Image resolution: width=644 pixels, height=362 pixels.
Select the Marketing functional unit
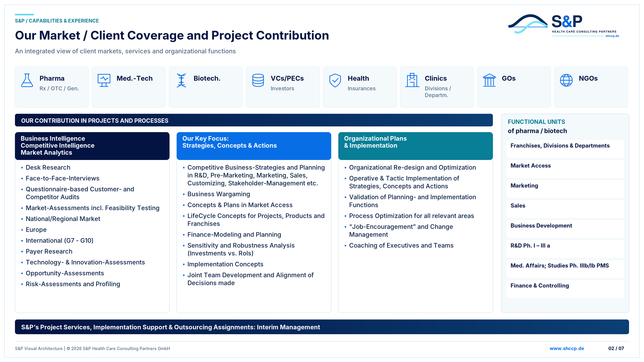pyautogui.click(x=565, y=189)
